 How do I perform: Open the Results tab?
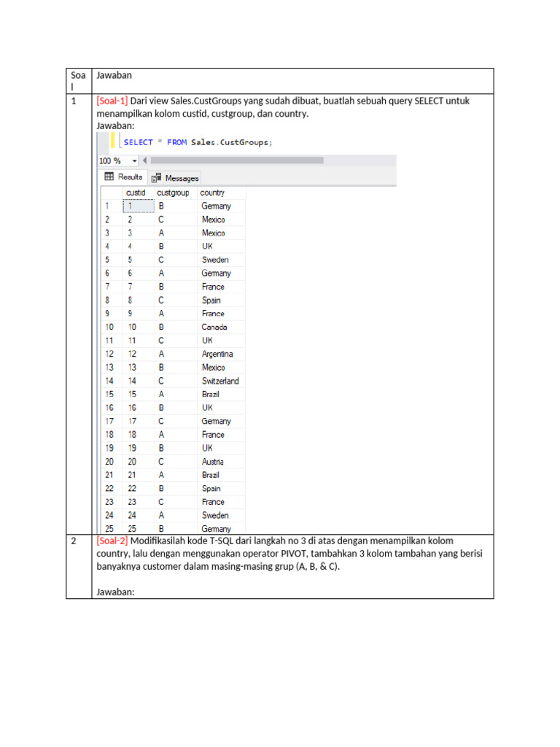click(x=124, y=177)
